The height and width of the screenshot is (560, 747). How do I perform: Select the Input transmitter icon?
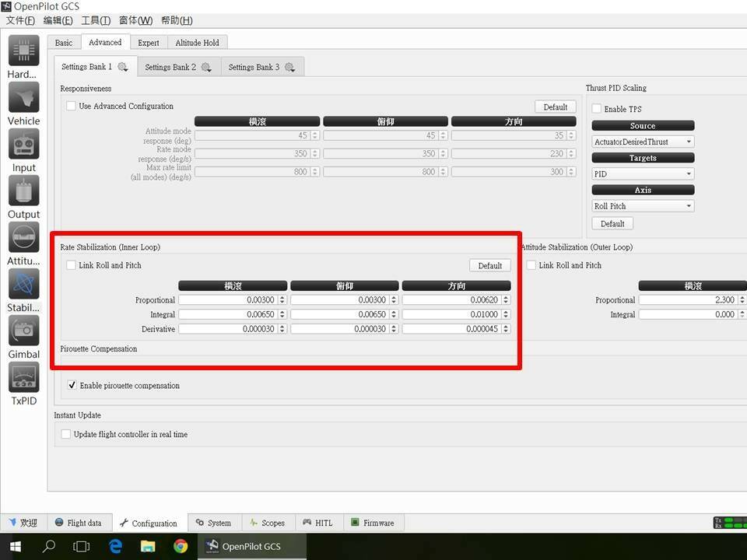click(x=24, y=144)
